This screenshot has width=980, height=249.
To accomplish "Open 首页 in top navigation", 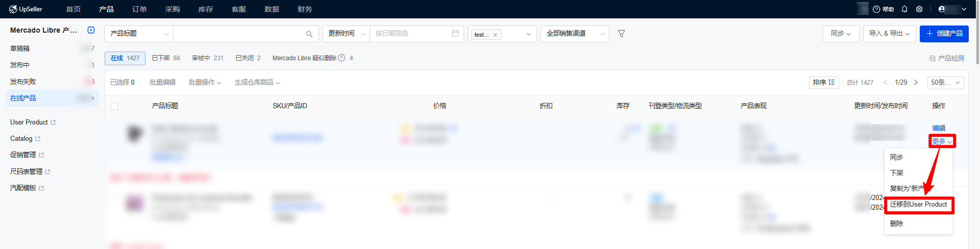I will pos(73,9).
